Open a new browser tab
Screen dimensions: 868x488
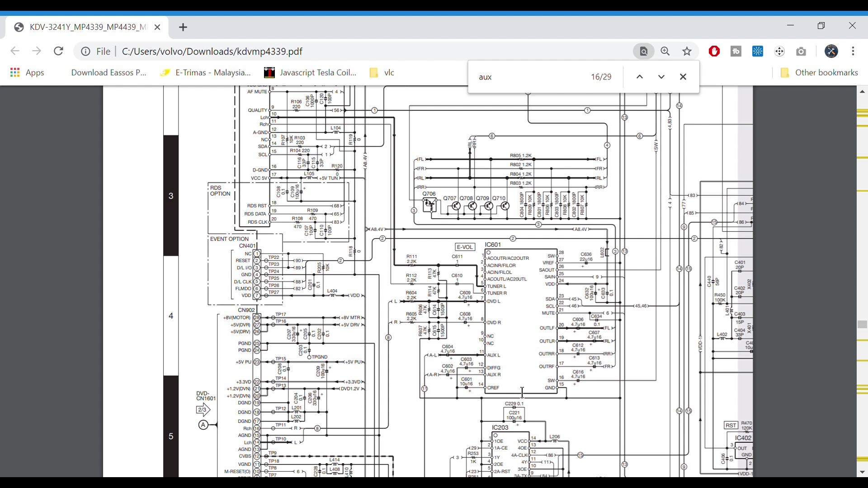pyautogui.click(x=183, y=27)
